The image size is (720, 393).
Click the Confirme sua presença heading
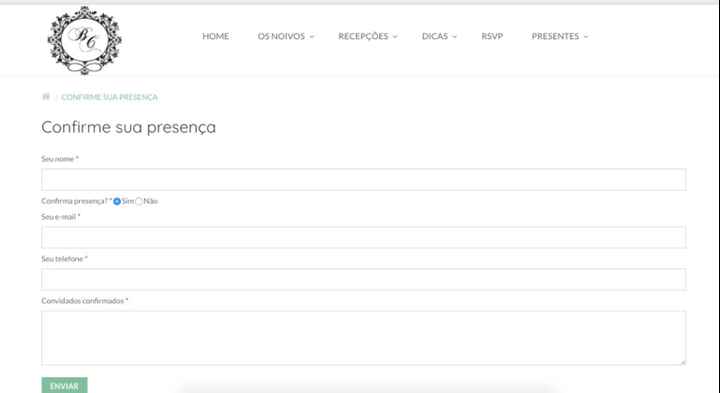[x=129, y=127]
